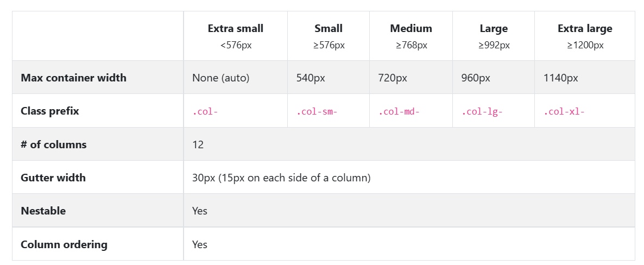Click the .col-sm- class prefix code
The width and height of the screenshot is (644, 265).
tap(317, 112)
